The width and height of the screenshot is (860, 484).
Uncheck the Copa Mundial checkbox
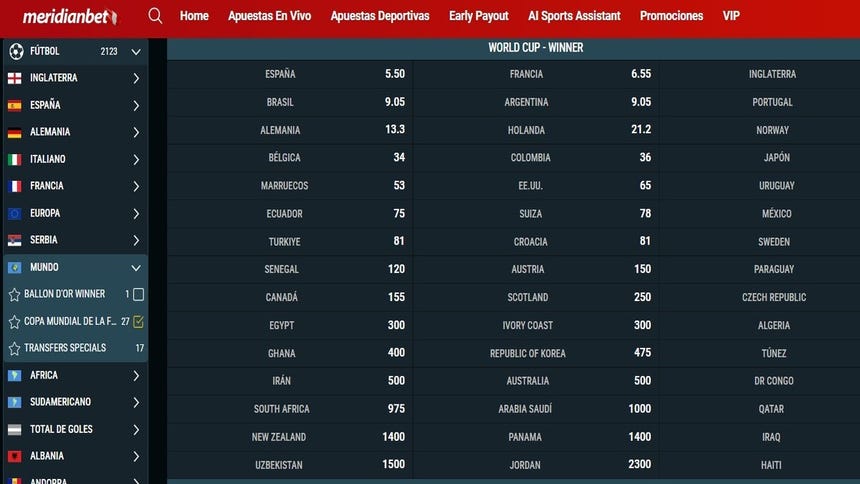coord(138,322)
